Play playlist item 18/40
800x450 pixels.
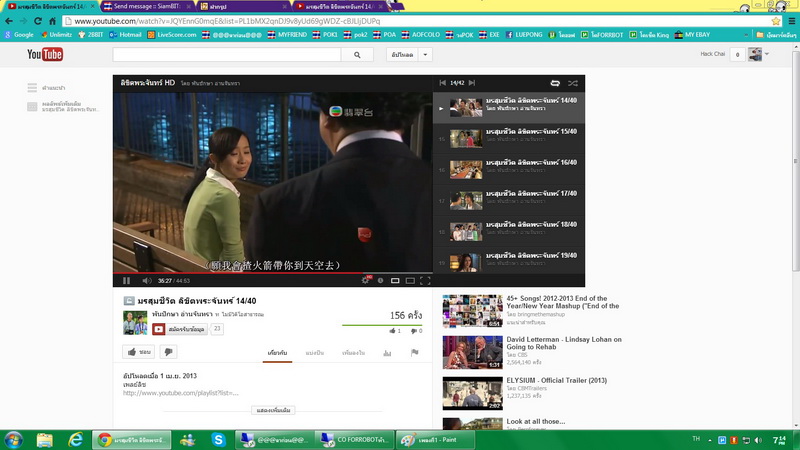[509, 232]
